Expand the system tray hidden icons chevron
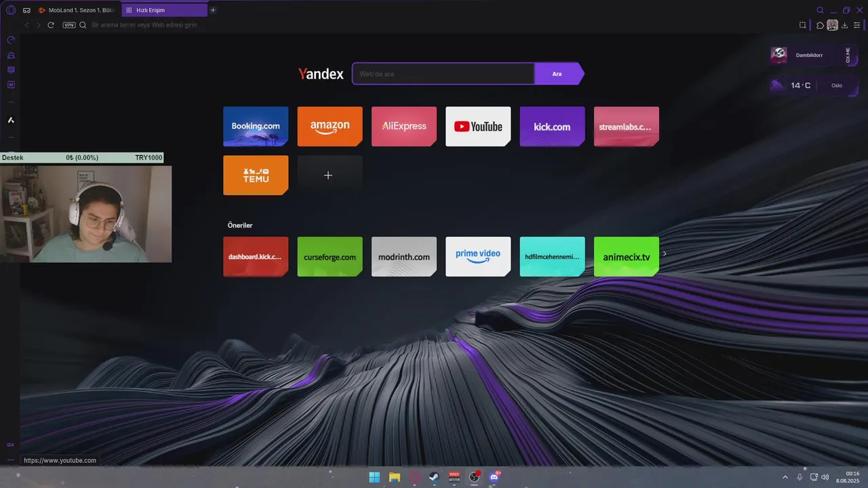Screen dimensions: 868x488 pos(785,477)
